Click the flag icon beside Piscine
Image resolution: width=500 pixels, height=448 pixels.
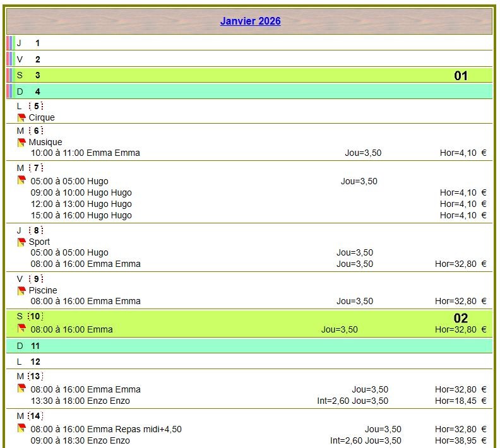(x=21, y=291)
